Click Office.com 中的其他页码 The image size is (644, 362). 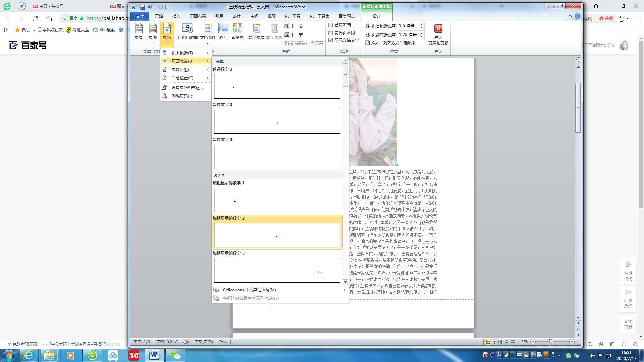point(250,290)
